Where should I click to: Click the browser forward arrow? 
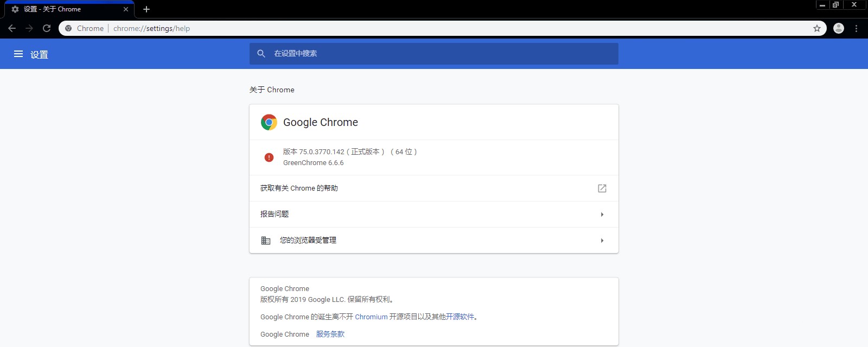coord(29,28)
